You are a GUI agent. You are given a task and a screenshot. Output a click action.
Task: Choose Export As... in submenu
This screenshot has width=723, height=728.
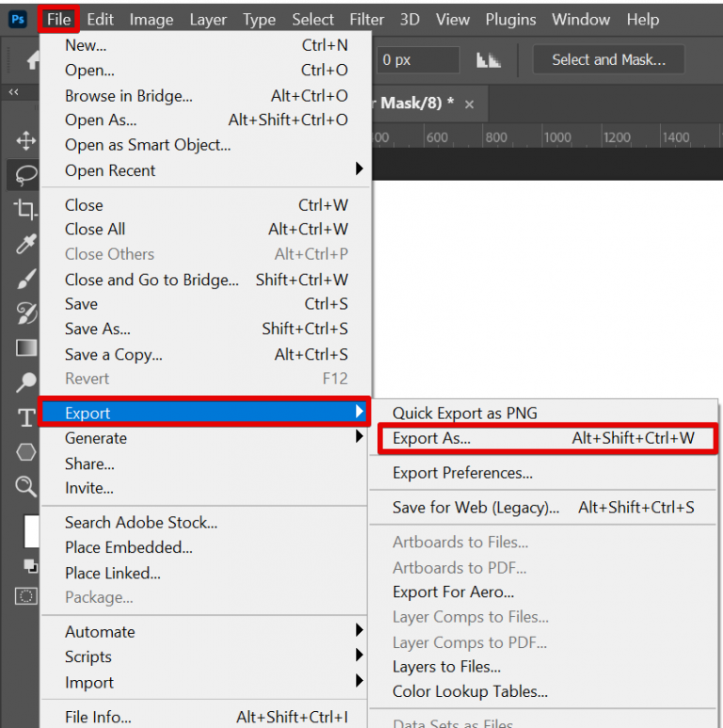coord(548,438)
